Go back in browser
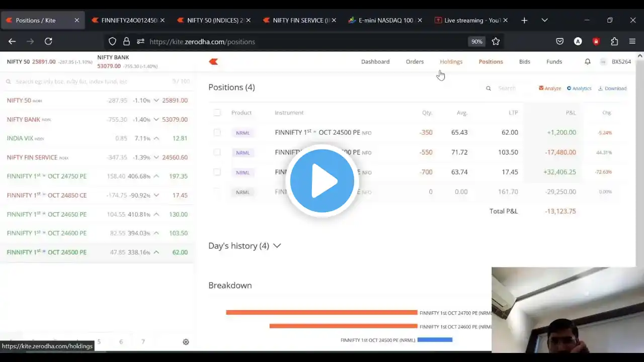 coord(12,41)
